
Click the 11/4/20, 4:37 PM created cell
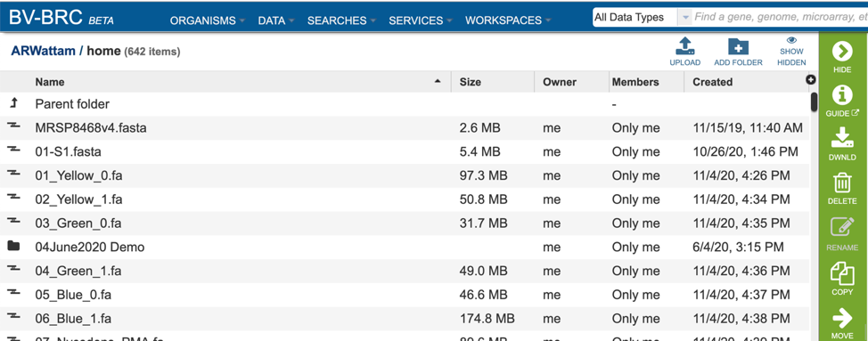741,295
